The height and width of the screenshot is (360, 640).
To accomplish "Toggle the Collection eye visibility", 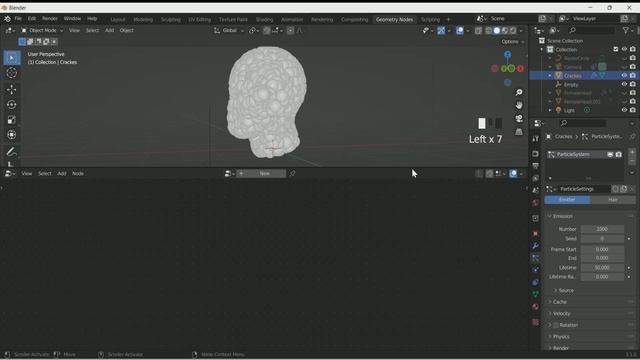I will point(624,49).
